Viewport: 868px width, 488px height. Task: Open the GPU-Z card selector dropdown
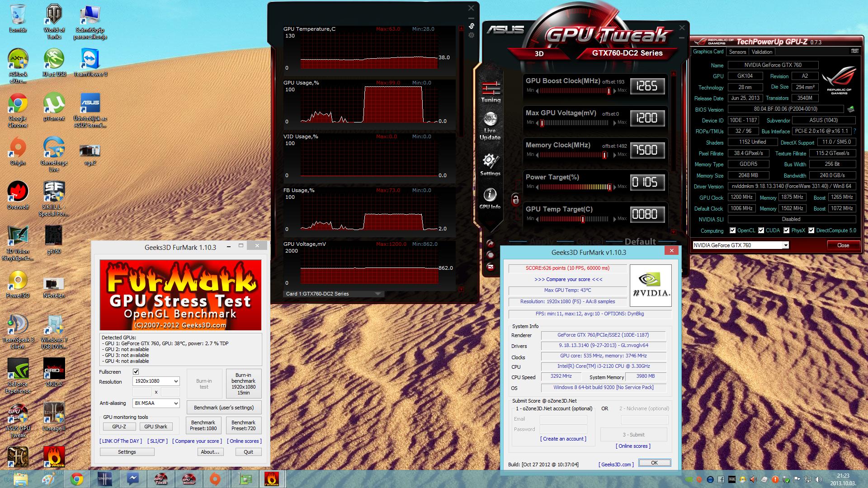pyautogui.click(x=786, y=245)
